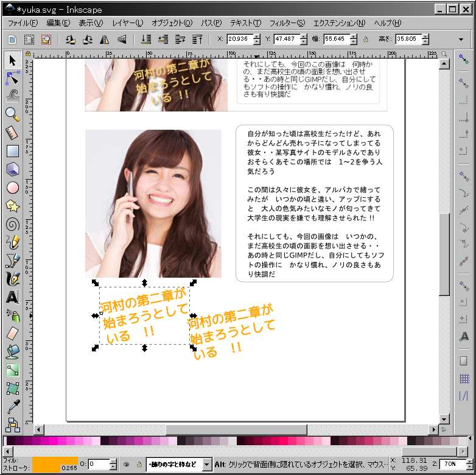Viewport: 476px width, 475px height.
Task: Select the Text tool
Action: [12, 297]
